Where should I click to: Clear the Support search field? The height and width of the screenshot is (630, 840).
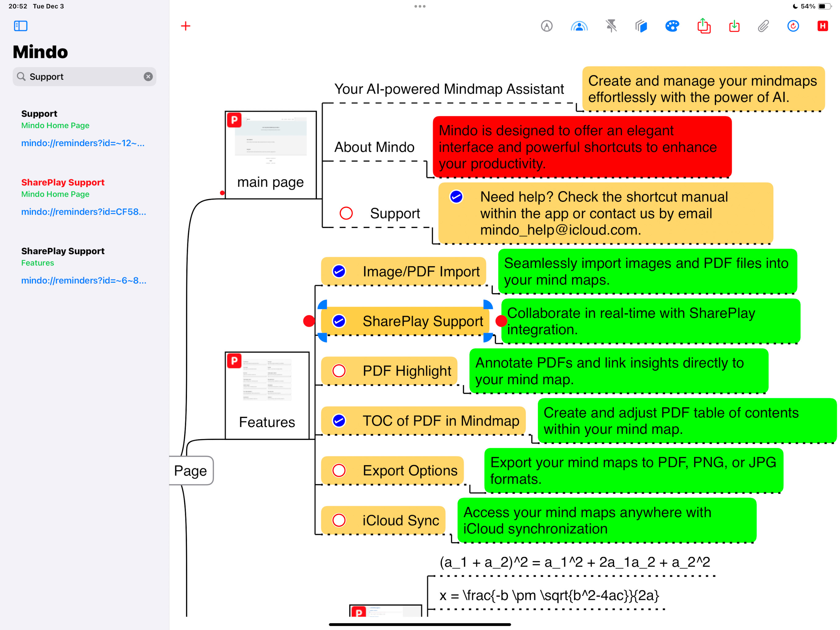coord(148,77)
